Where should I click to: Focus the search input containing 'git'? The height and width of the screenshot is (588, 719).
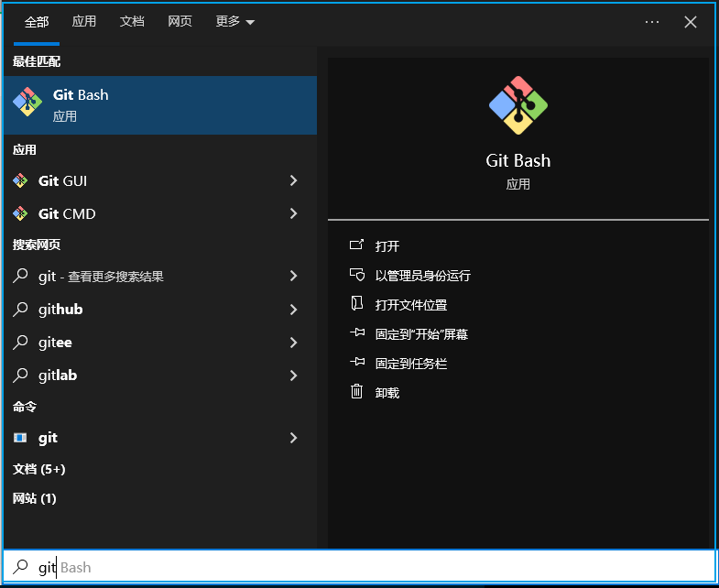point(359,567)
